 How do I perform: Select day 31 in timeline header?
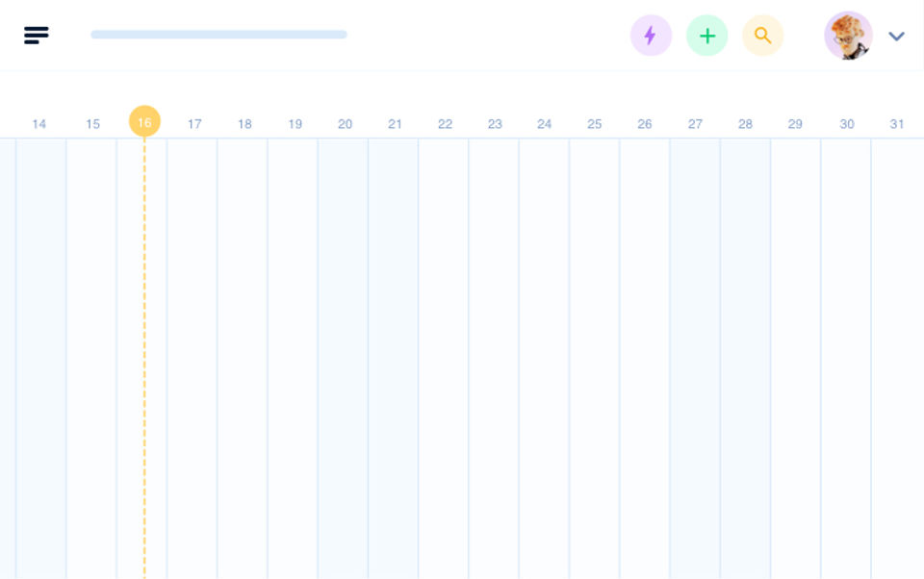897,124
